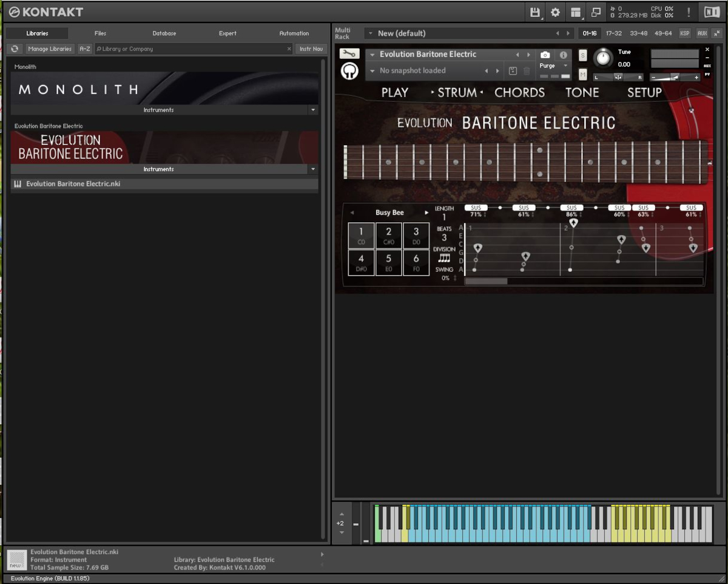This screenshot has height=584, width=728.
Task: Expand Monolith Instruments dropdown
Action: [x=313, y=110]
